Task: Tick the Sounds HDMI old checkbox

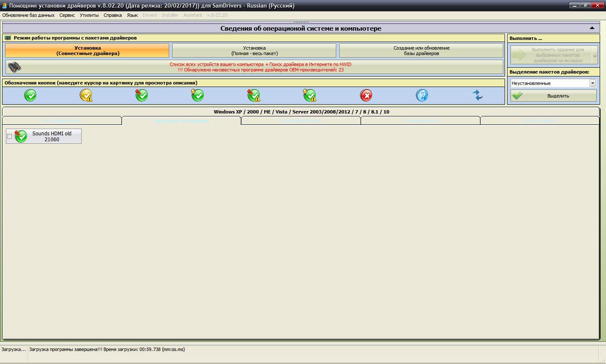Action: click(10, 136)
